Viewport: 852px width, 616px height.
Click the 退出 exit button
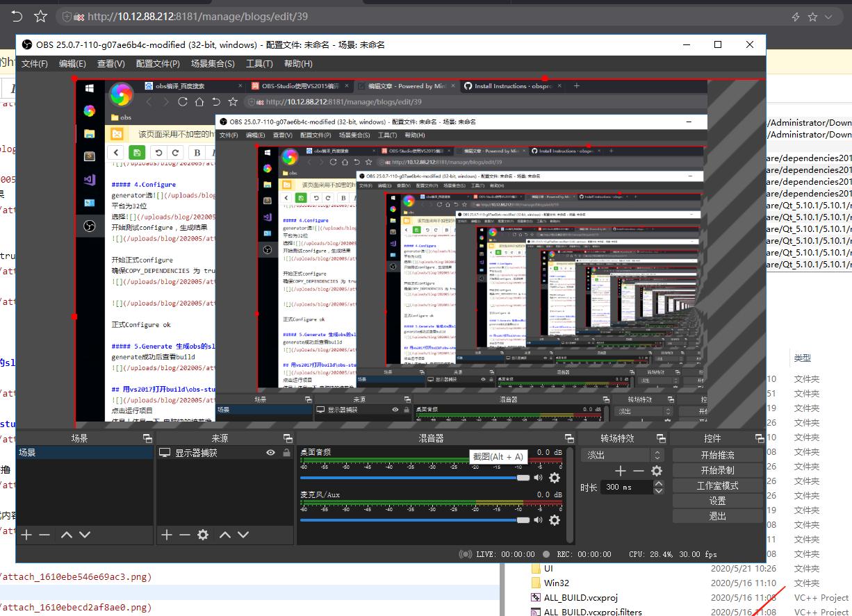click(x=717, y=516)
